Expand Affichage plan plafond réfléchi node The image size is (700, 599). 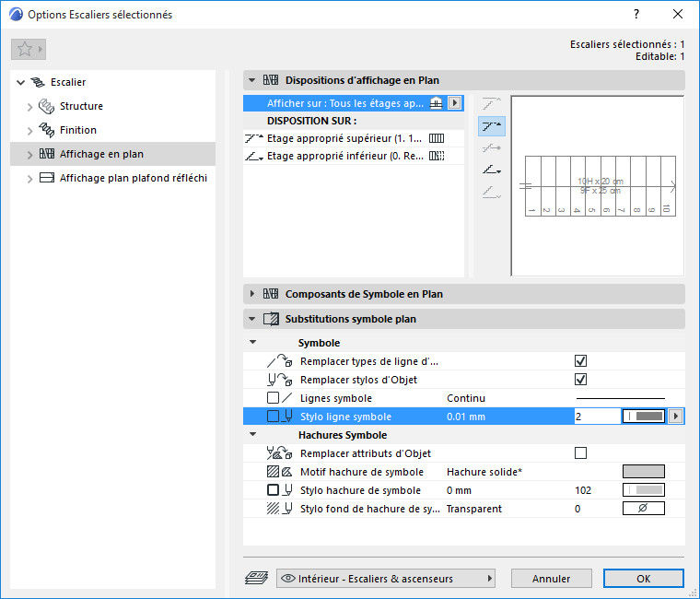(29, 179)
